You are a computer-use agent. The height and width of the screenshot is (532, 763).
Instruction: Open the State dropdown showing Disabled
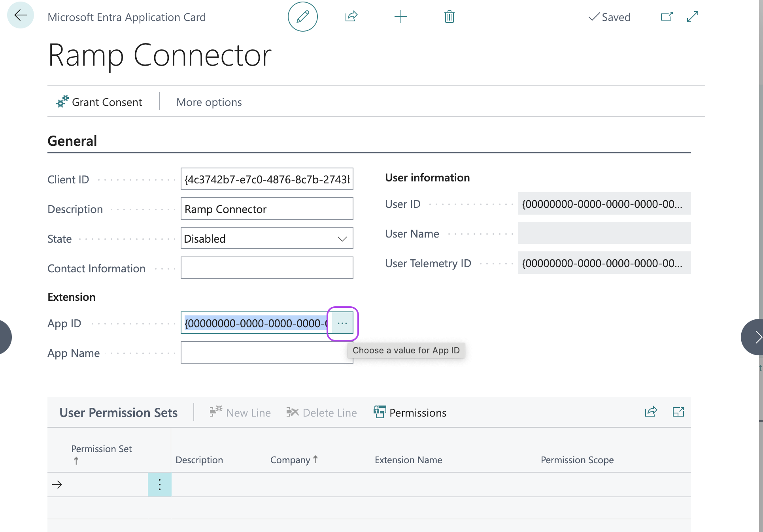pyautogui.click(x=267, y=238)
